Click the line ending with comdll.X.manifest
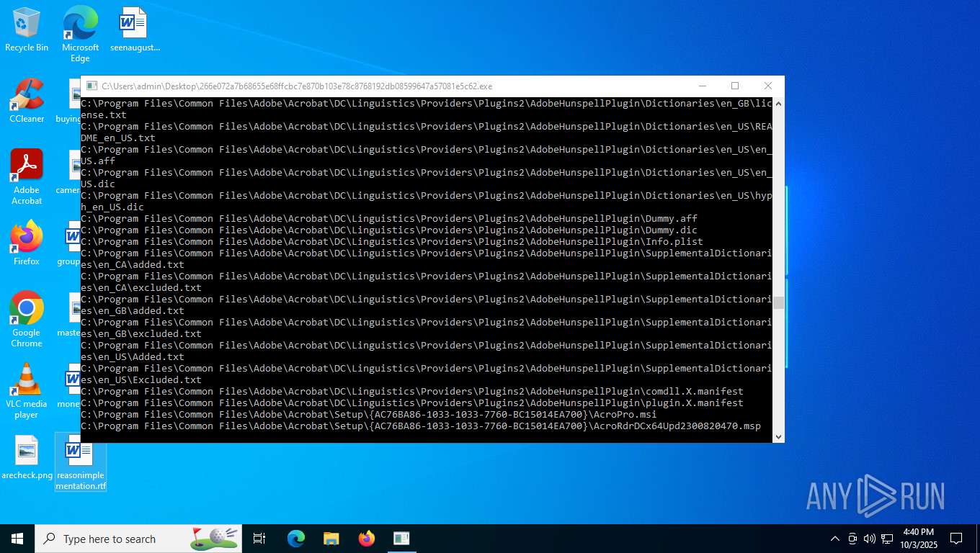This screenshot has width=980, height=553. pyautogui.click(x=412, y=392)
